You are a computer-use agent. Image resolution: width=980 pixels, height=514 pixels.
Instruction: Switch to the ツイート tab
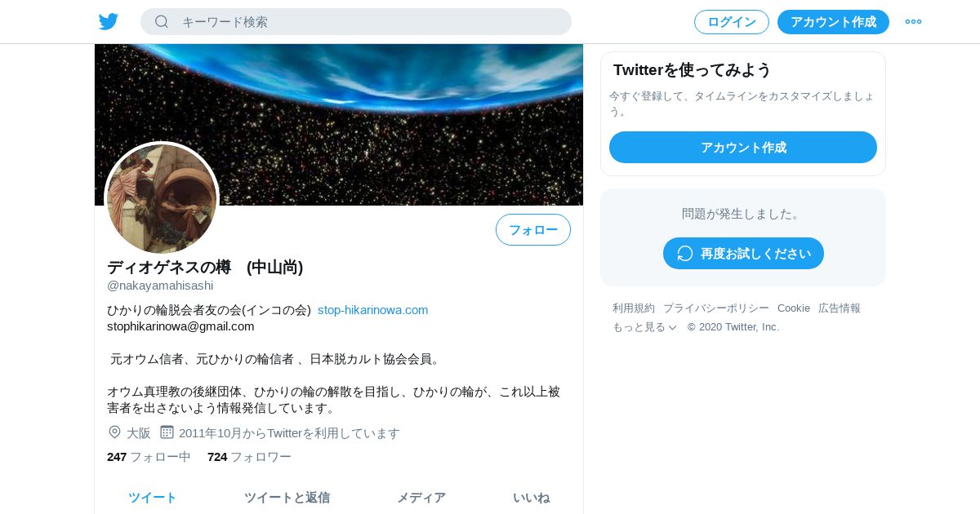click(153, 498)
